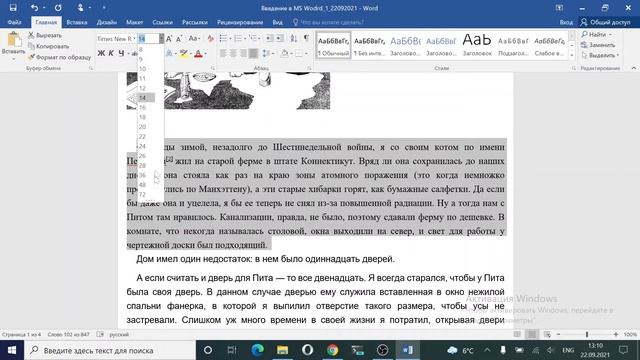Open the Найти find dropdown arrow
This screenshot has width=640, height=360.
610,35
